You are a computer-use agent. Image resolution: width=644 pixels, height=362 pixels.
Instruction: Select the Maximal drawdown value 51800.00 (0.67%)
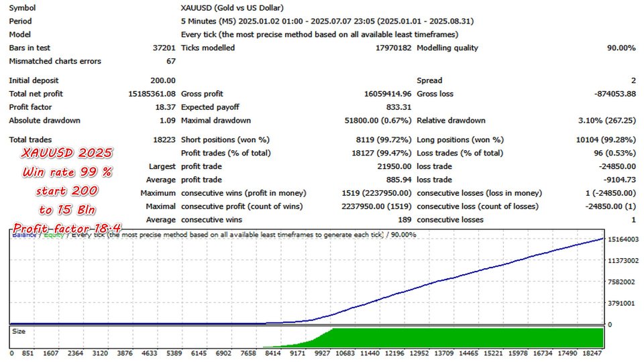(374, 121)
